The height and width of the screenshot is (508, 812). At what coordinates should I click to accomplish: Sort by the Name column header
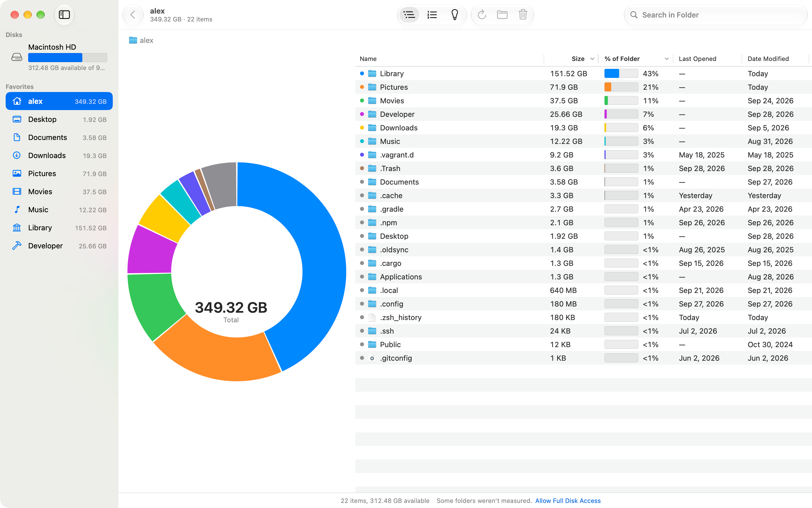tap(368, 59)
